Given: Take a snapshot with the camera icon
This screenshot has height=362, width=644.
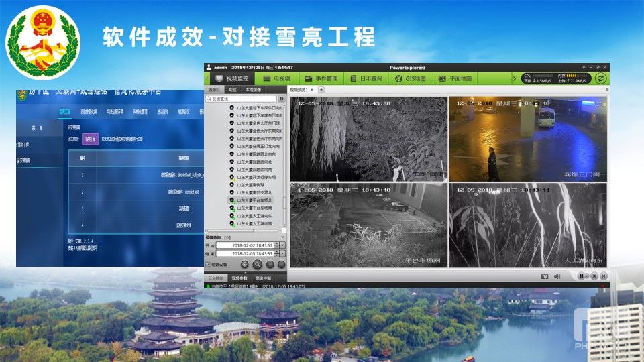Looking at the screenshot, I should click(x=544, y=276).
